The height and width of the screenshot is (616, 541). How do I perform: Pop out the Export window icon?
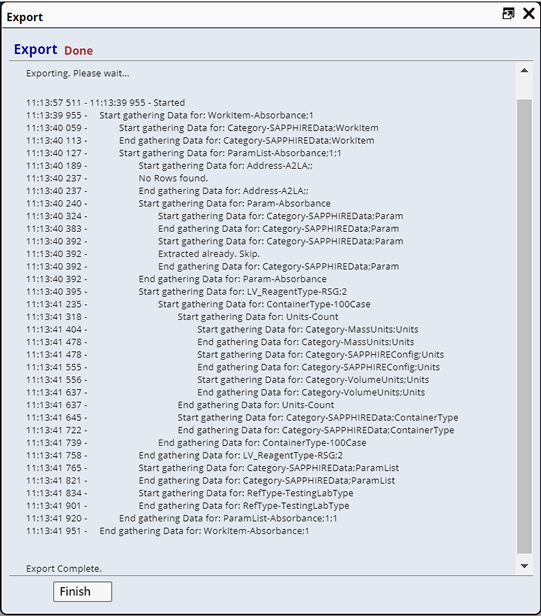508,14
